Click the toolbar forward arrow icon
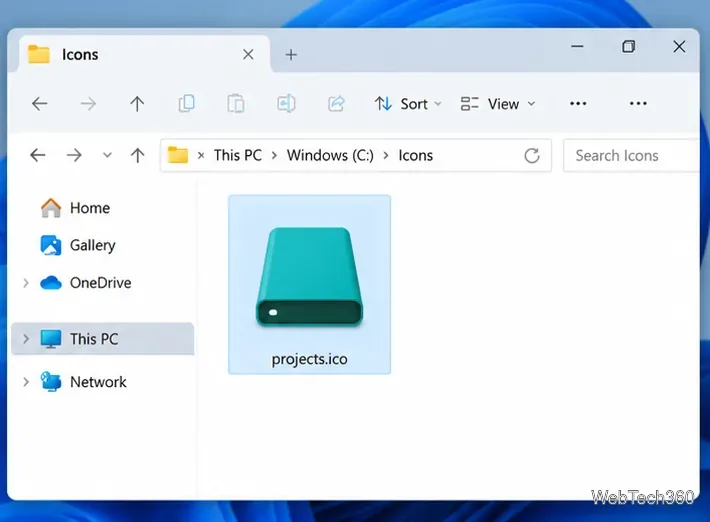Screen dimensions: 710x522 click(x=88, y=104)
